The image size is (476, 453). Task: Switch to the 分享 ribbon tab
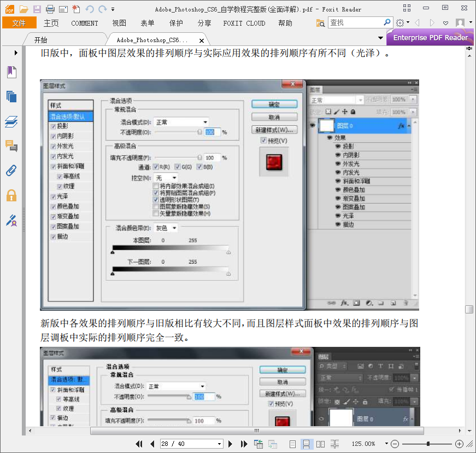point(204,23)
